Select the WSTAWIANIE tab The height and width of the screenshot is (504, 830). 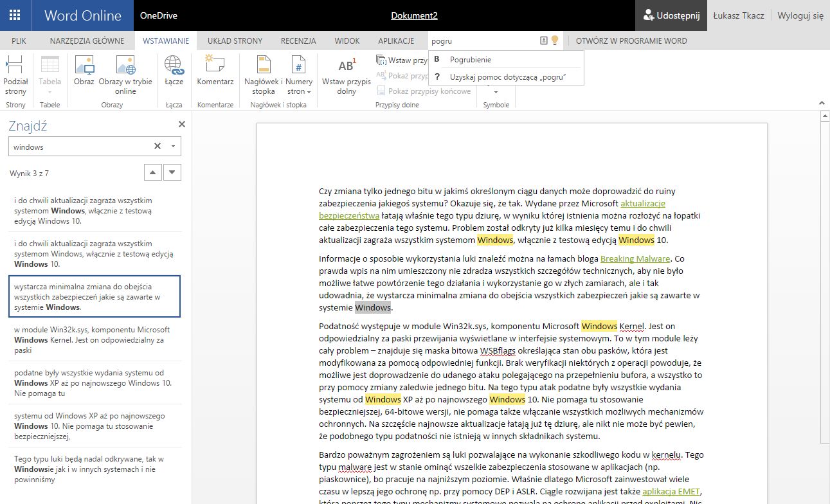click(166, 40)
